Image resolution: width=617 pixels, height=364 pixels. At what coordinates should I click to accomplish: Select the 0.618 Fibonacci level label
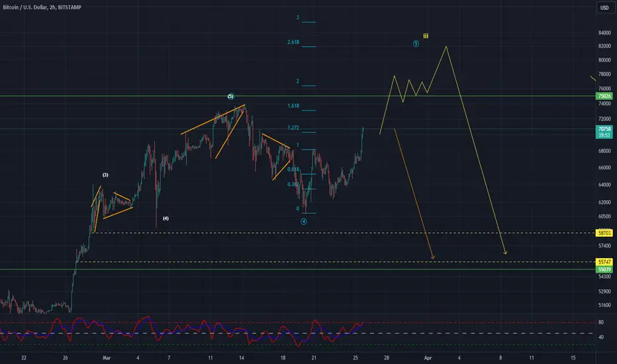coord(293,169)
